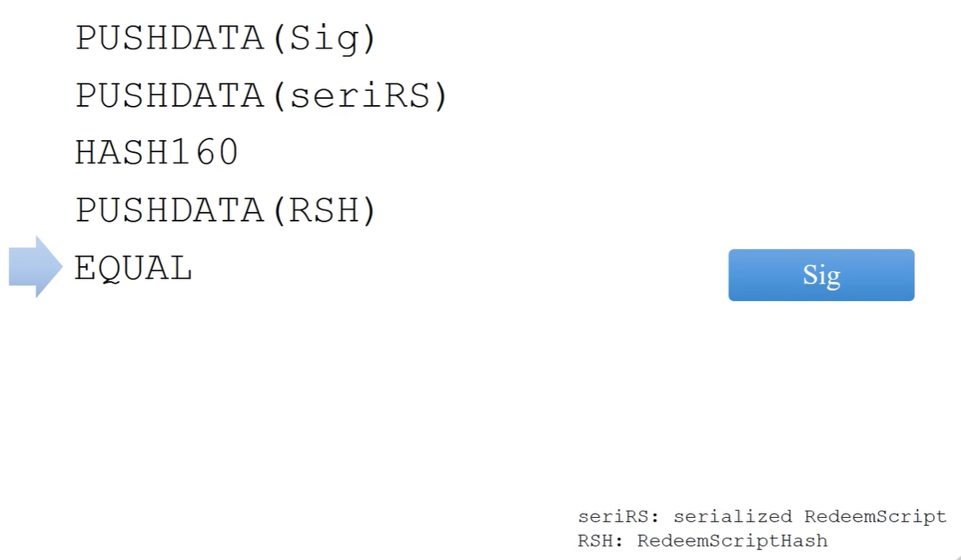
Task: Click the 'RSH:' label in the legend
Action: 601,541
